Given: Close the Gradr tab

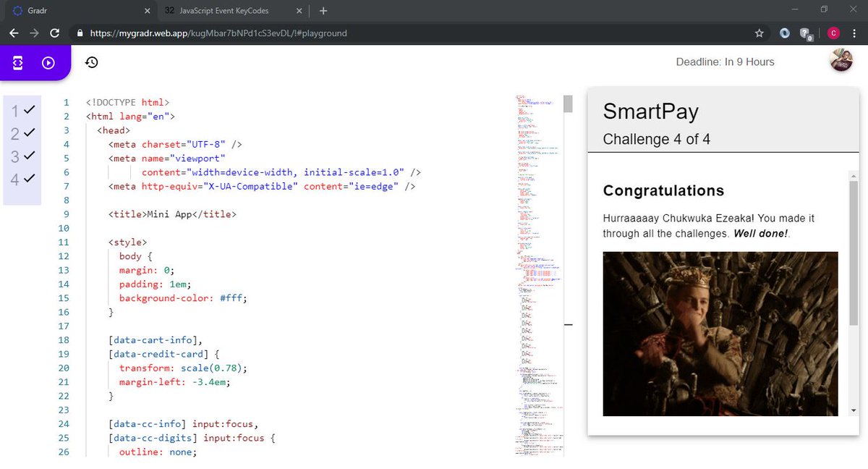Looking at the screenshot, I should 147,11.
